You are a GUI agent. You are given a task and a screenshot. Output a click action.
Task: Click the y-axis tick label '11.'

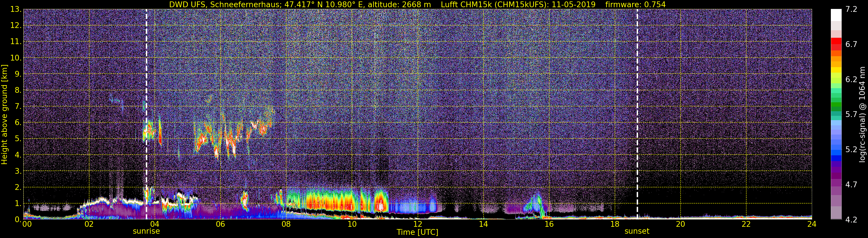[16, 42]
